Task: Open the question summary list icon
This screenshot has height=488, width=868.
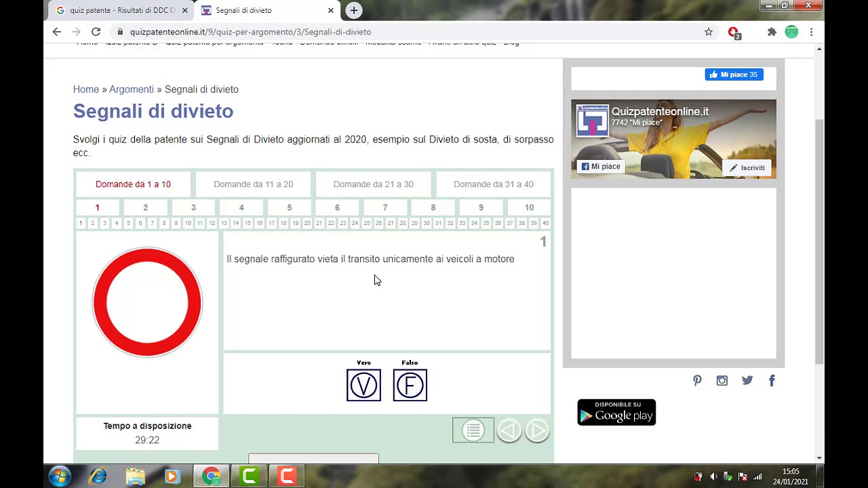Action: [473, 430]
